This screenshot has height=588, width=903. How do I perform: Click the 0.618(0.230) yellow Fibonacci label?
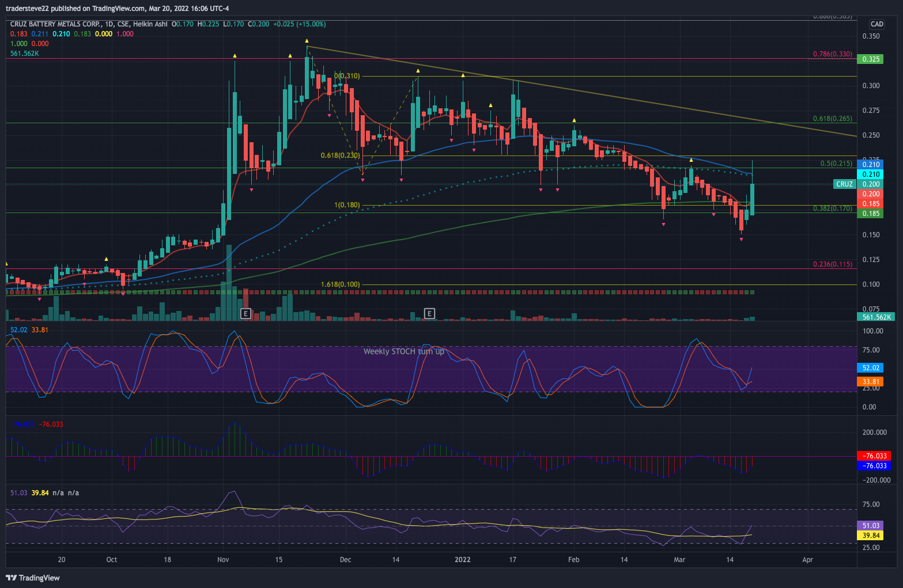[341, 155]
